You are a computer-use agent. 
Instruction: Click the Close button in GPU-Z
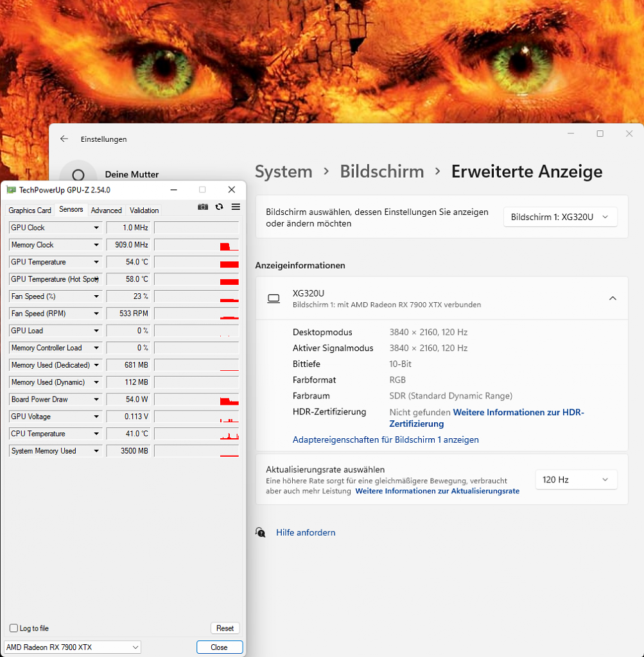[x=220, y=647]
